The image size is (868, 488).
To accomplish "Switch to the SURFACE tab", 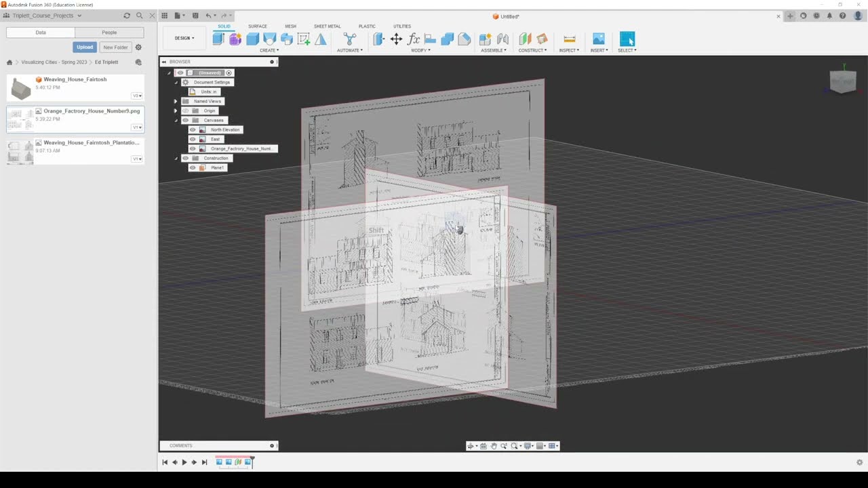I will [258, 26].
